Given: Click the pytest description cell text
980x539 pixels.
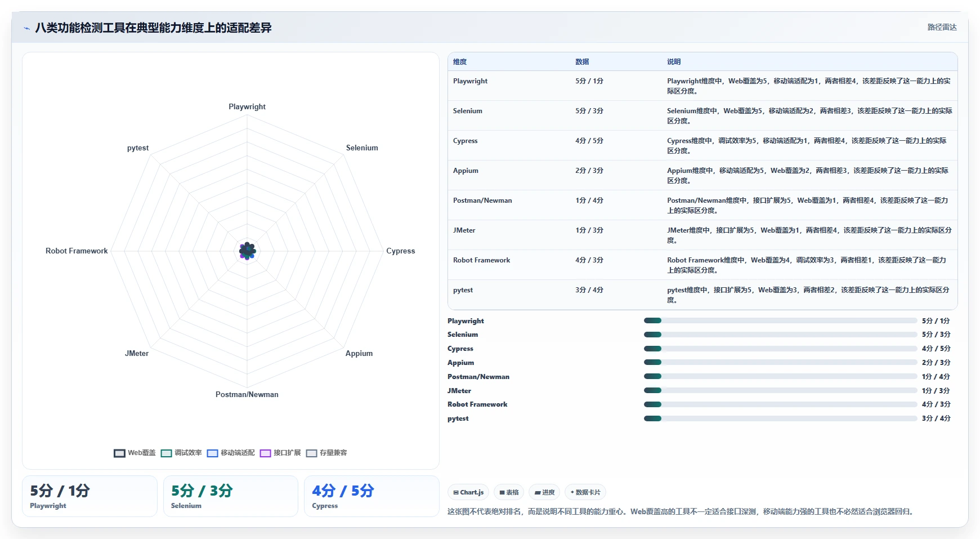Looking at the screenshot, I should [808, 295].
